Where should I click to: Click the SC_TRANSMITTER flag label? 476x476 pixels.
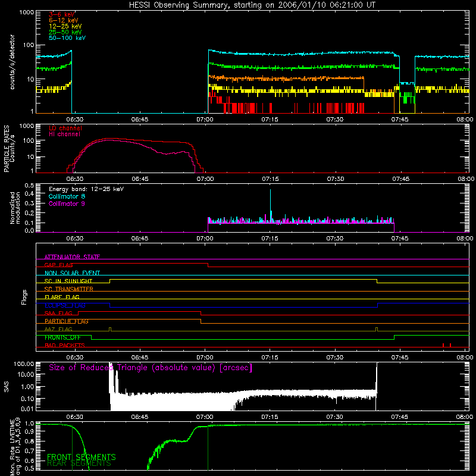click(x=69, y=289)
